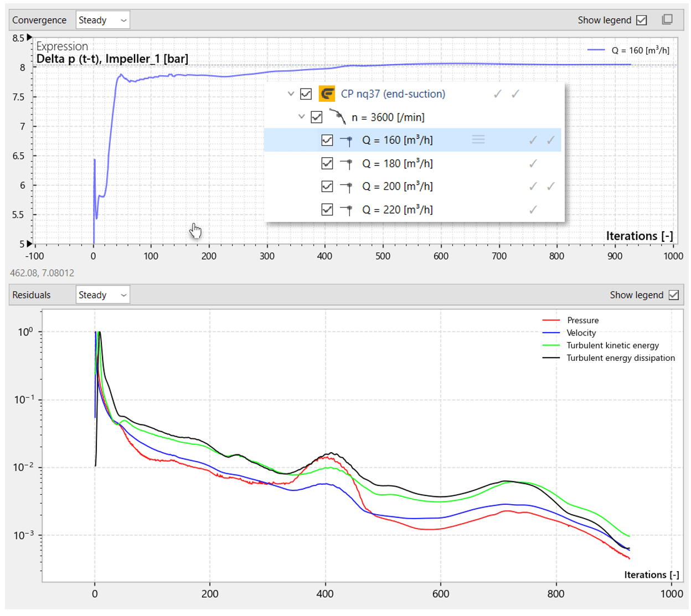Uncheck the n = 3600 [/min] checkbox
This screenshot has width=691, height=616.
[x=316, y=117]
